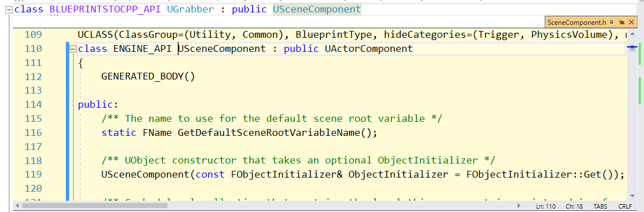The image size is (644, 212).
Task: Click the read-only lock icon on SceneComponent.h tab
Action: pos(611,22)
